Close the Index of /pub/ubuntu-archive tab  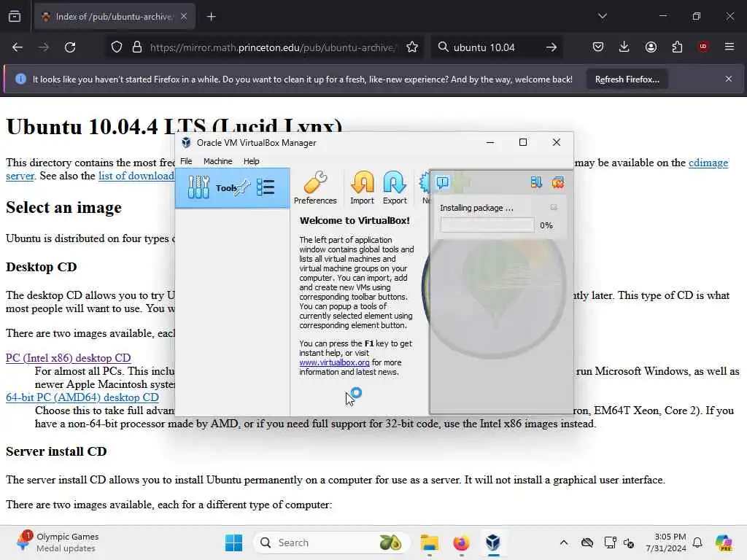pos(184,17)
